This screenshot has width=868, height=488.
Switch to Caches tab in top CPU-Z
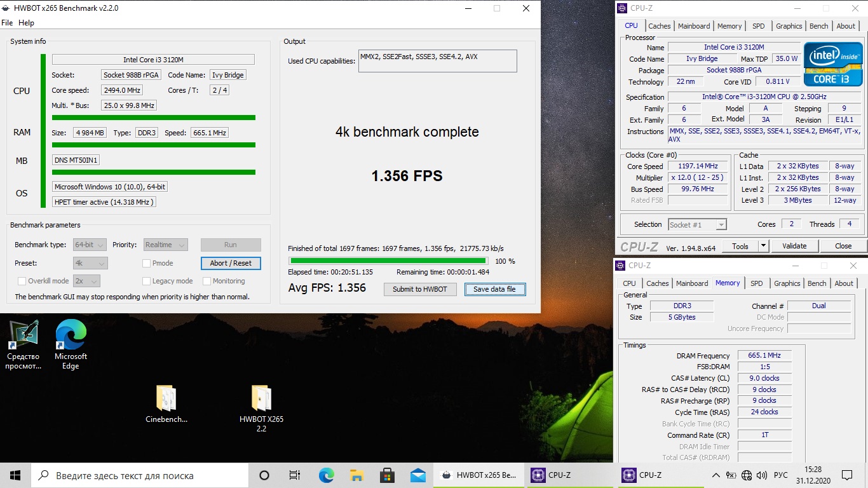pos(659,26)
